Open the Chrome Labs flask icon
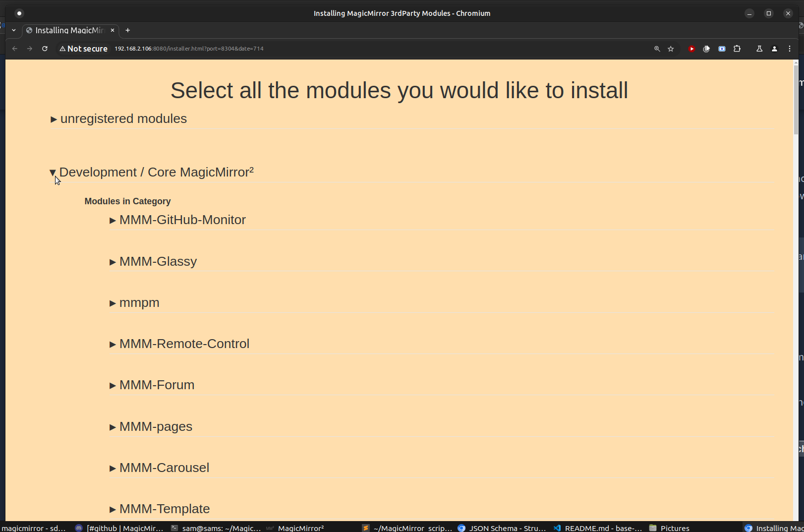This screenshot has width=804, height=532. [x=759, y=49]
